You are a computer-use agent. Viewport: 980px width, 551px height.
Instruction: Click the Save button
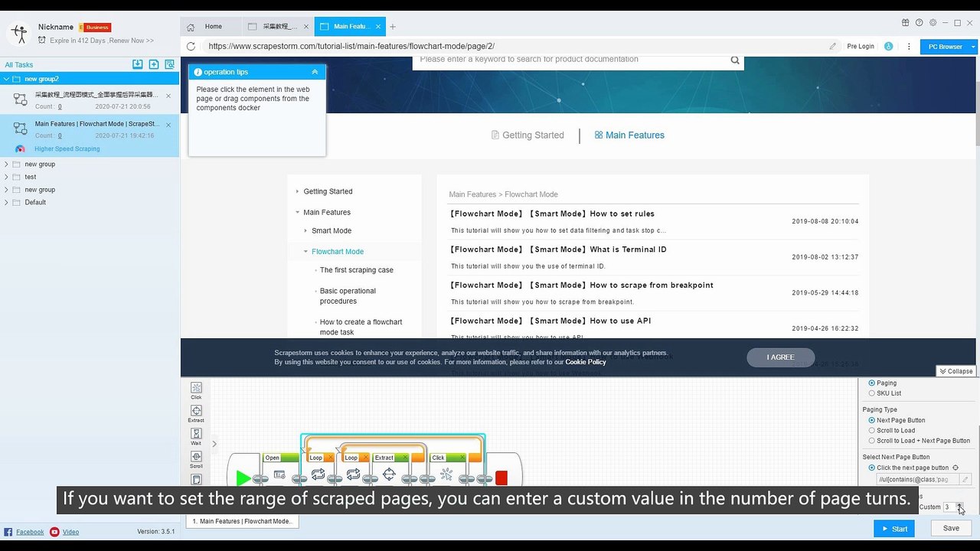(x=951, y=528)
